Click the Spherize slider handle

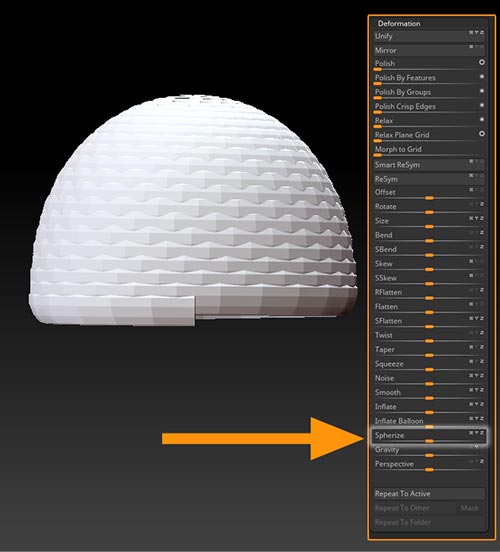coord(429,441)
